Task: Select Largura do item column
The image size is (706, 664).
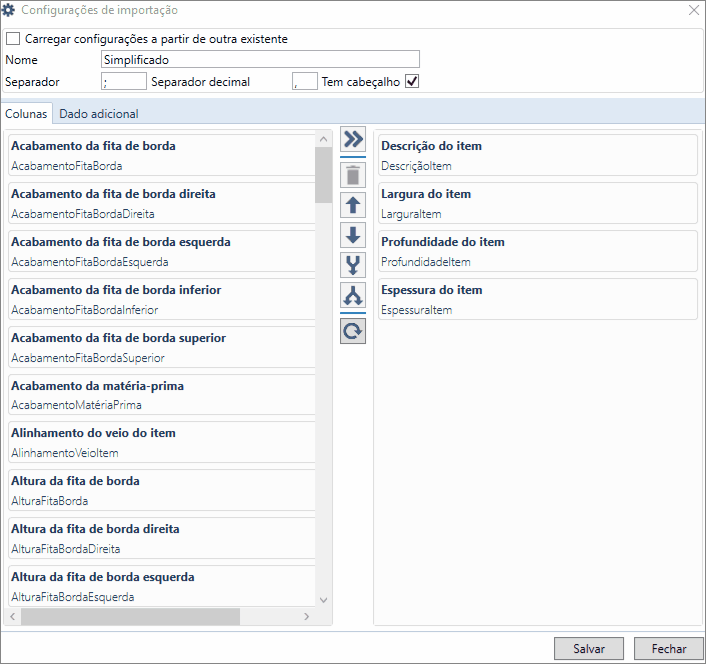Action: coord(538,203)
